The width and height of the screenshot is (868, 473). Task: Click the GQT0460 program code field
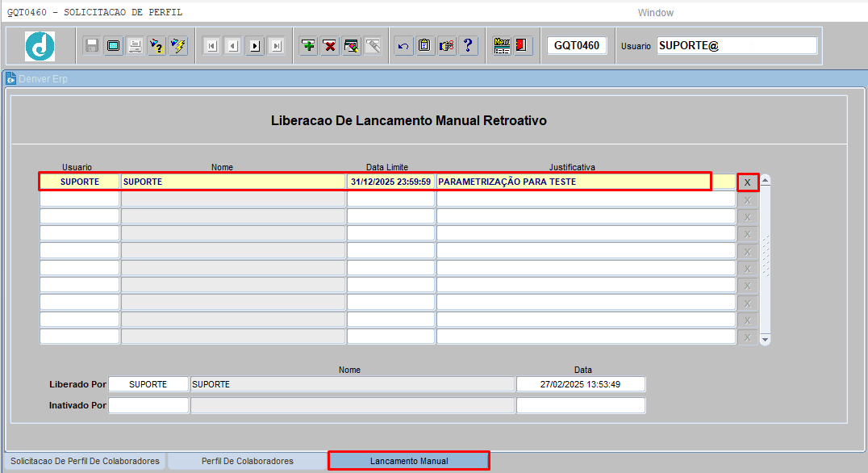click(x=577, y=45)
